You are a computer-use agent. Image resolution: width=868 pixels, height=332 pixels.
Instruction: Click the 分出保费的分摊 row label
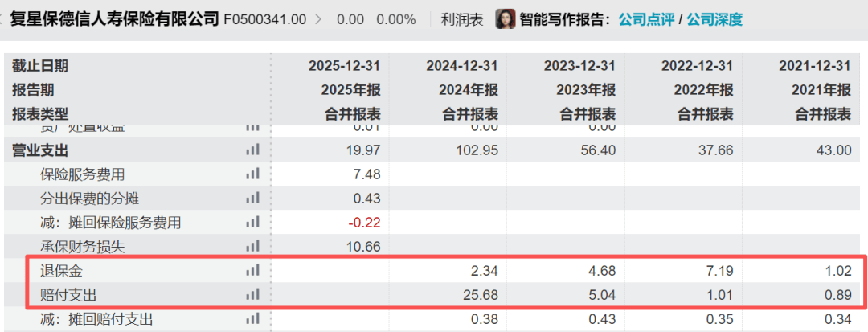[90, 198]
